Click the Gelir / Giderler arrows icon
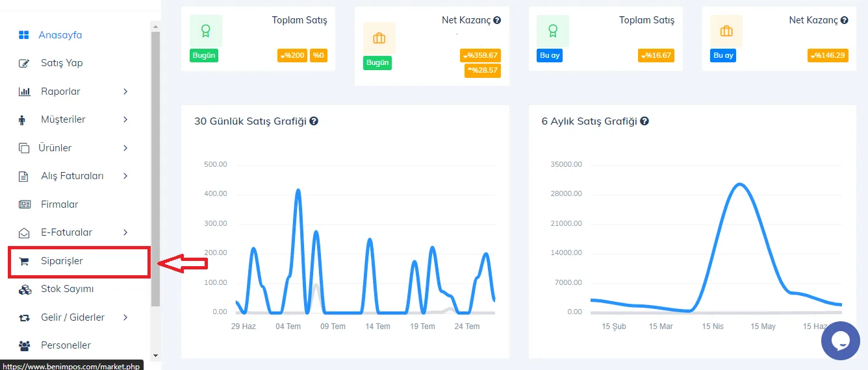Image resolution: width=868 pixels, height=370 pixels. pos(24,317)
